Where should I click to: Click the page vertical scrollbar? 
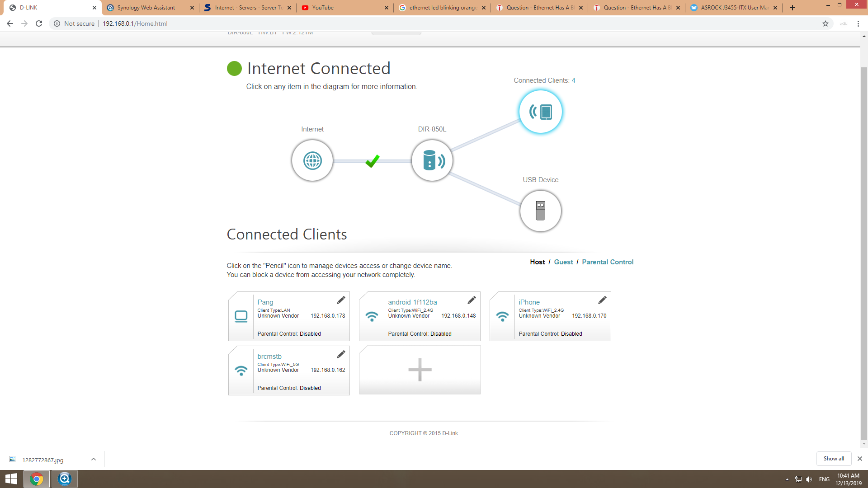point(864,253)
